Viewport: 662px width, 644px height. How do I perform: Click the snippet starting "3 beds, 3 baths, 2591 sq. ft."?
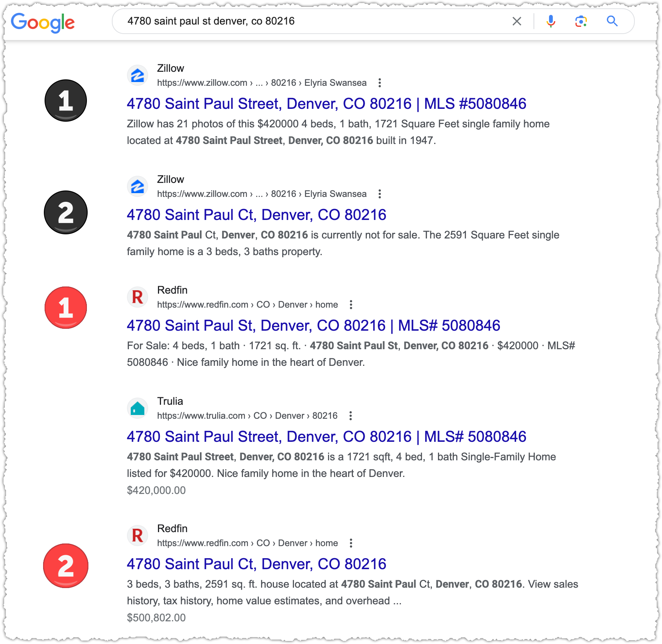tap(353, 593)
